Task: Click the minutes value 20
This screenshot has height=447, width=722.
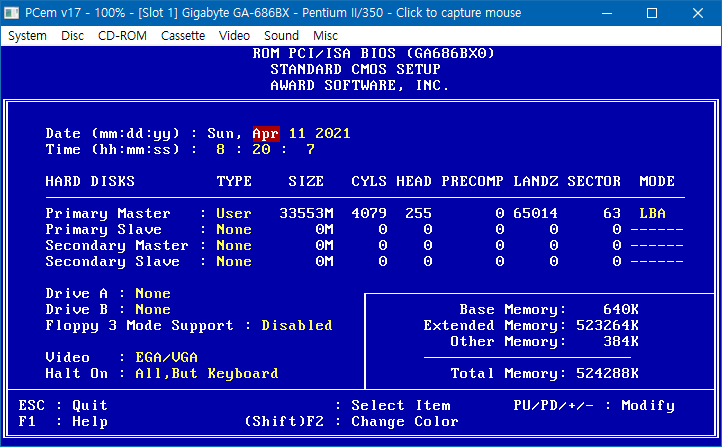Action: pyautogui.click(x=261, y=149)
